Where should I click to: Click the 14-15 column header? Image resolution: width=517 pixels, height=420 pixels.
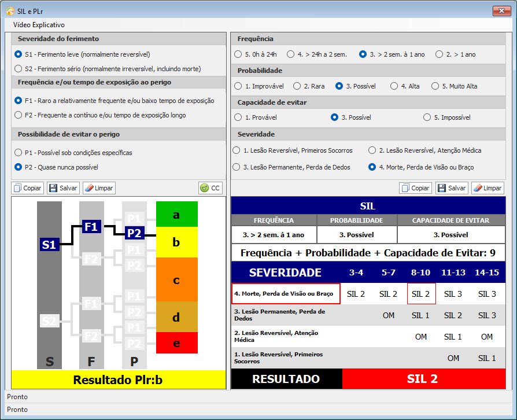click(x=487, y=272)
